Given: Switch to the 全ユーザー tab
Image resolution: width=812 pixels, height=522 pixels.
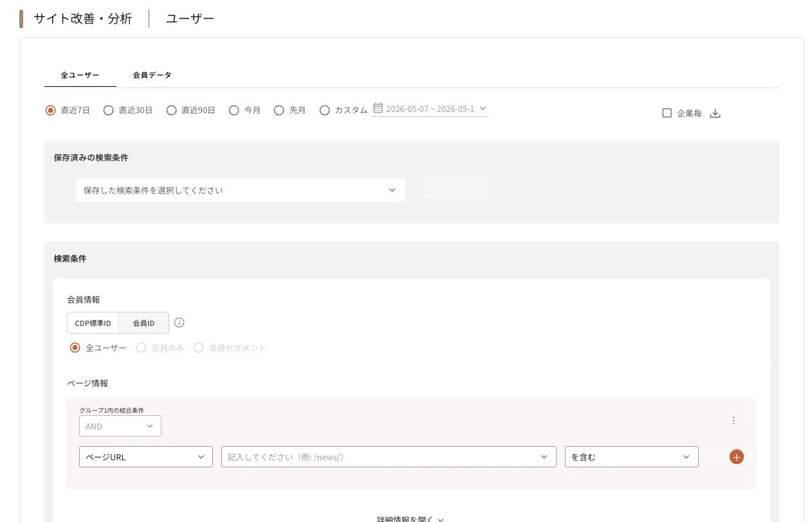Looking at the screenshot, I should coord(80,75).
